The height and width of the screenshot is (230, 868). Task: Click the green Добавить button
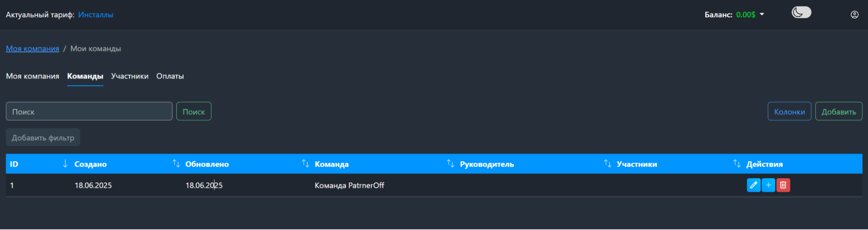(x=838, y=111)
